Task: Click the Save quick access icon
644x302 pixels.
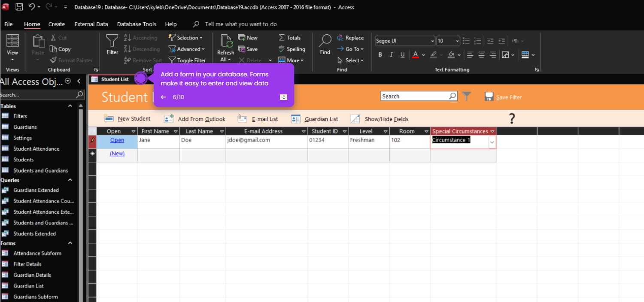Action: (19, 7)
